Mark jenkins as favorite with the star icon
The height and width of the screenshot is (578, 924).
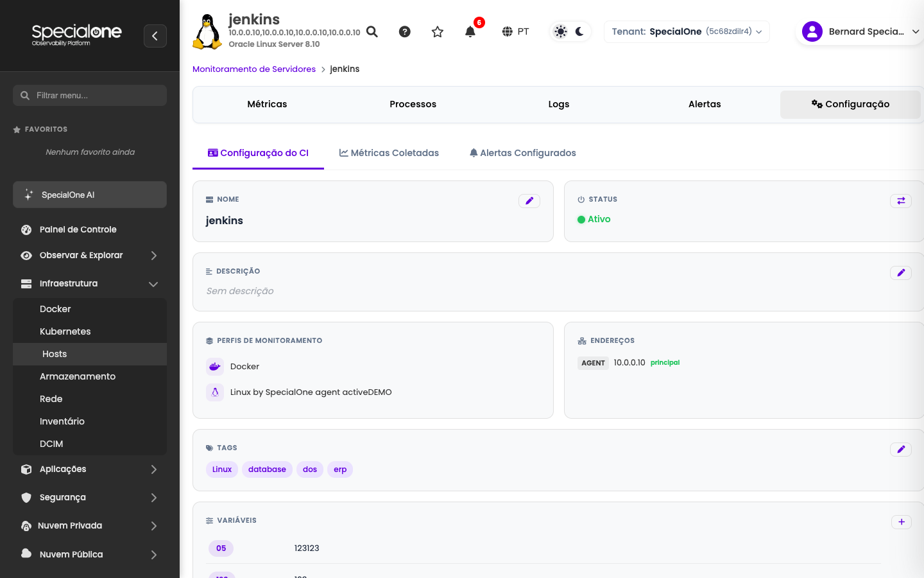pyautogui.click(x=438, y=31)
